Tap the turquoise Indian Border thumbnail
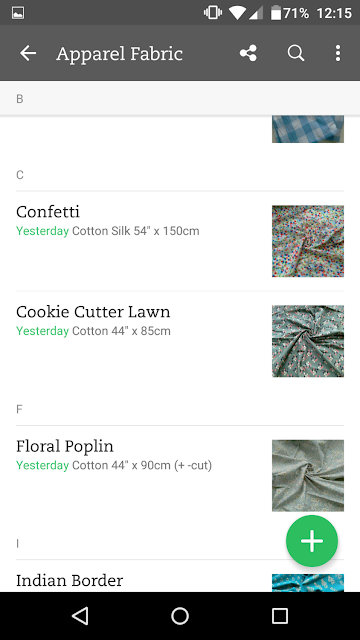The image size is (360, 640). (308, 583)
